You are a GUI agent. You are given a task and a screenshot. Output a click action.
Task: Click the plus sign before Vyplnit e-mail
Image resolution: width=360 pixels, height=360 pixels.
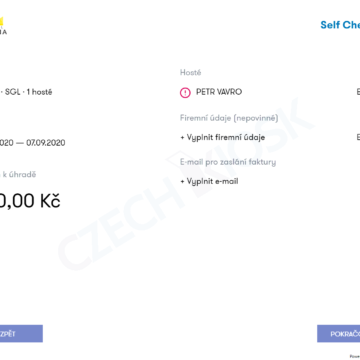(x=182, y=182)
